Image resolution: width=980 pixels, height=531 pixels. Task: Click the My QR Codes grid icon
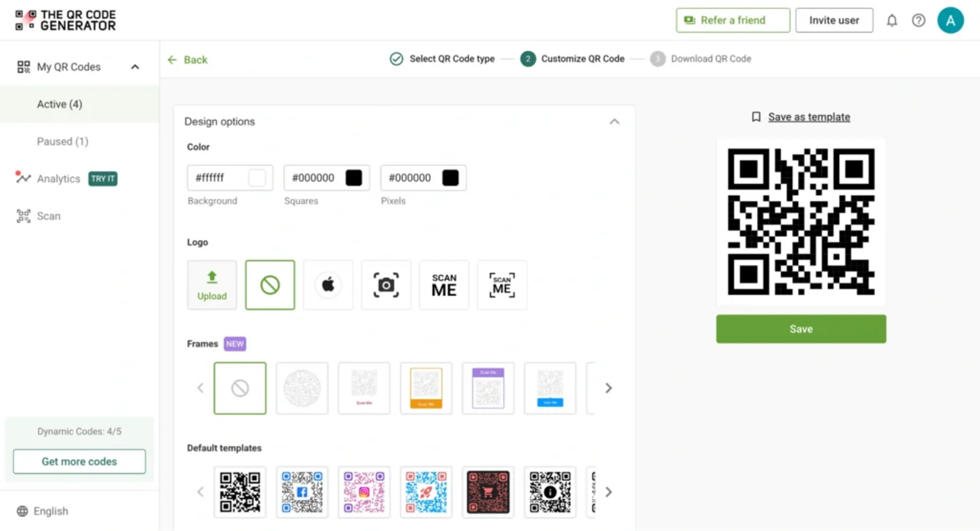tap(23, 67)
